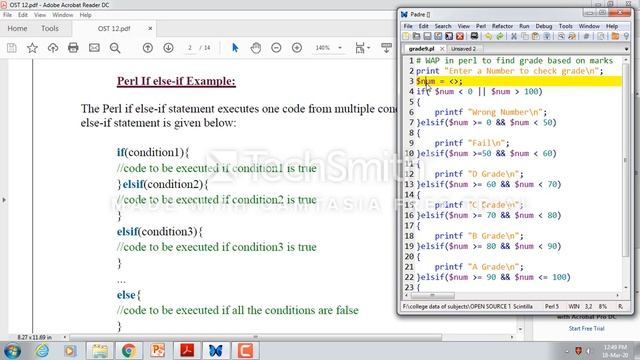Image resolution: width=640 pixels, height=360 pixels.
Task: Print the PDF with Acrobat's printer icon
Action: pyautogui.click(x=73, y=48)
